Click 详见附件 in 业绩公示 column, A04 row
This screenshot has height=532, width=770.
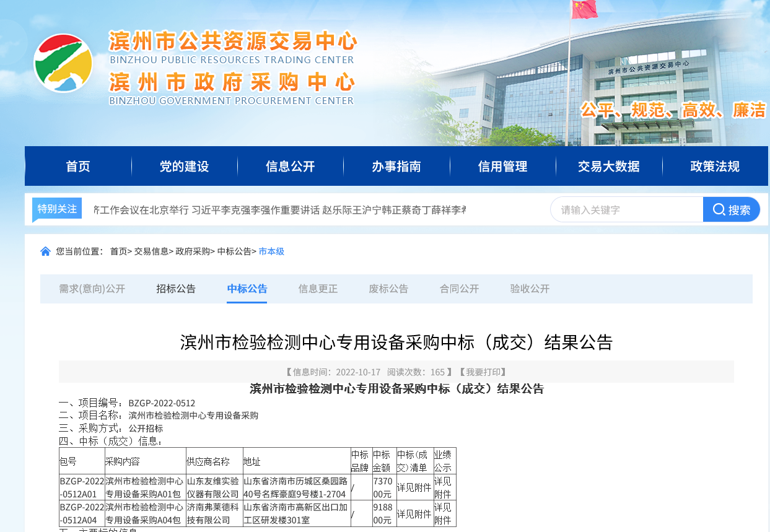(444, 513)
